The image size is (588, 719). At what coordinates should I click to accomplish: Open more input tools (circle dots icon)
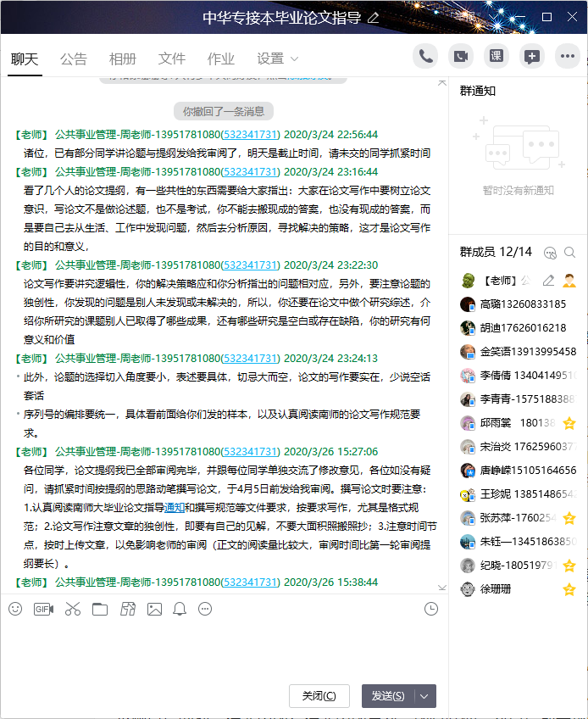205,609
